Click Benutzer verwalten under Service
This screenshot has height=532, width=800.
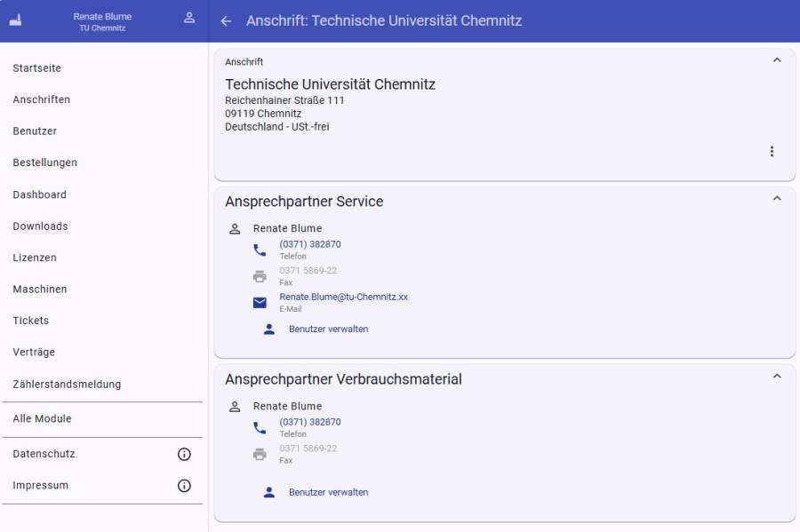coord(328,330)
